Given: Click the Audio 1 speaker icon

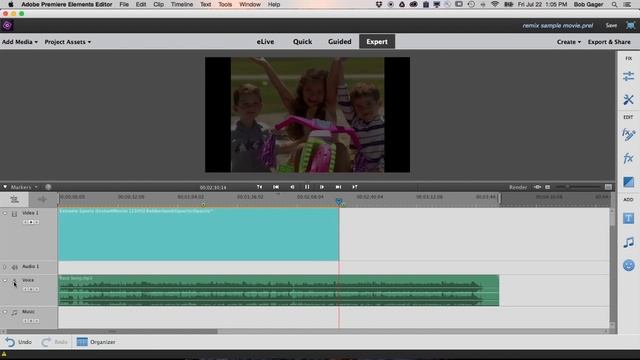Looking at the screenshot, I should click(15, 267).
